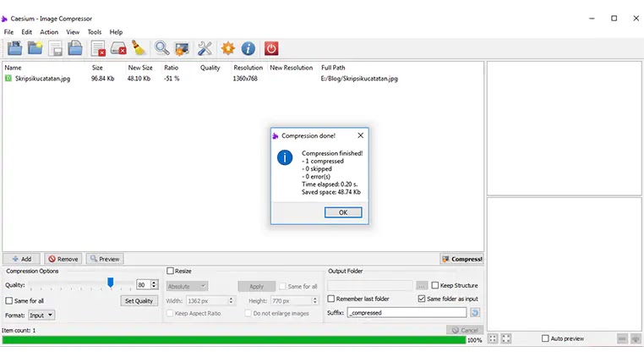Click the Ratio column header

coord(171,68)
